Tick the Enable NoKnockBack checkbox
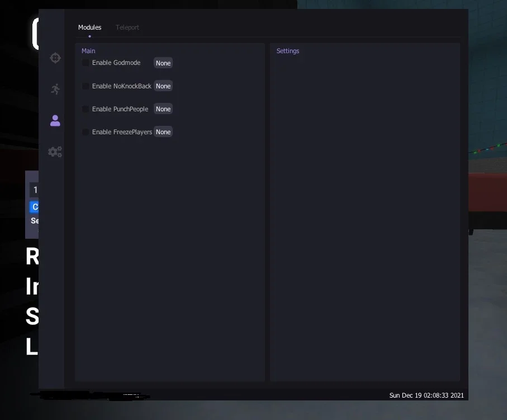The height and width of the screenshot is (420, 507). pos(86,86)
